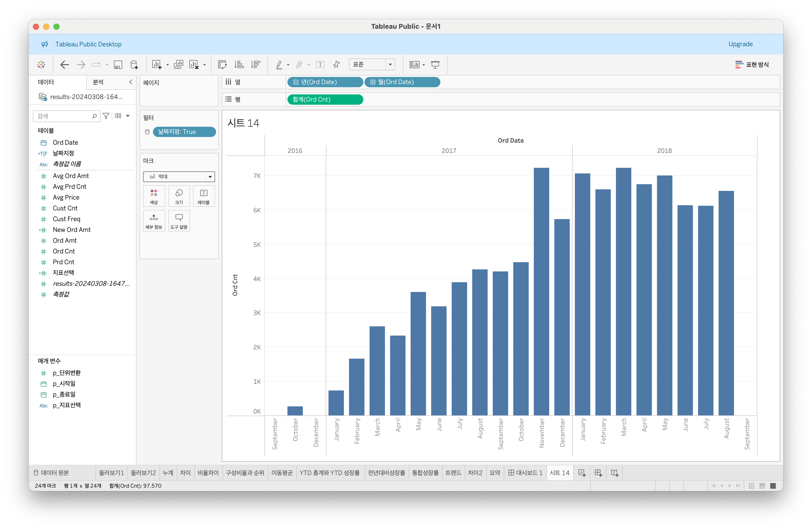Open Show Me (표현 방식) panel
This screenshot has height=529, width=812.
coord(752,64)
